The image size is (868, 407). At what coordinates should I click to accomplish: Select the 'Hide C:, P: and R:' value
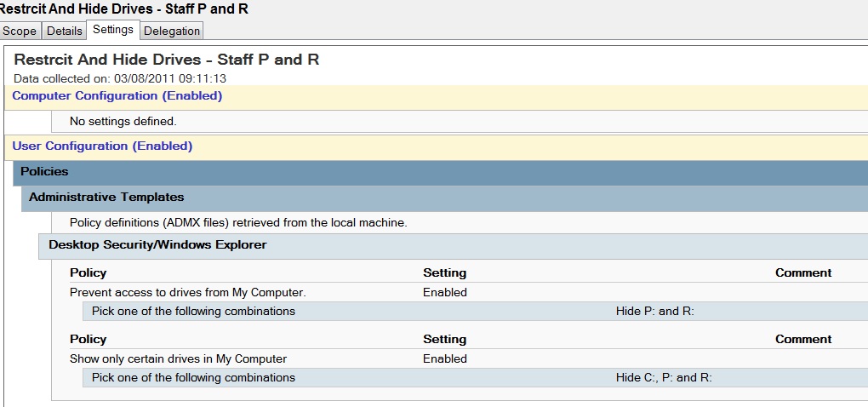pos(664,378)
